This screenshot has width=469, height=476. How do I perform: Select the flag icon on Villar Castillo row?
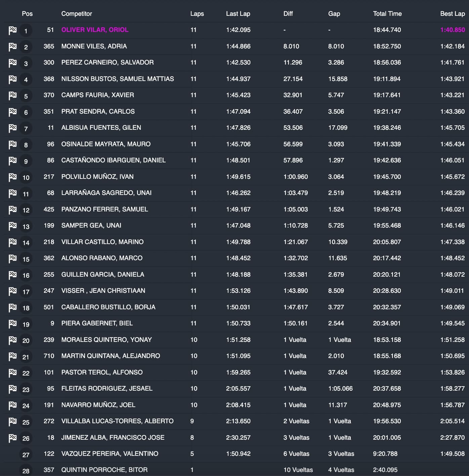tap(12, 242)
